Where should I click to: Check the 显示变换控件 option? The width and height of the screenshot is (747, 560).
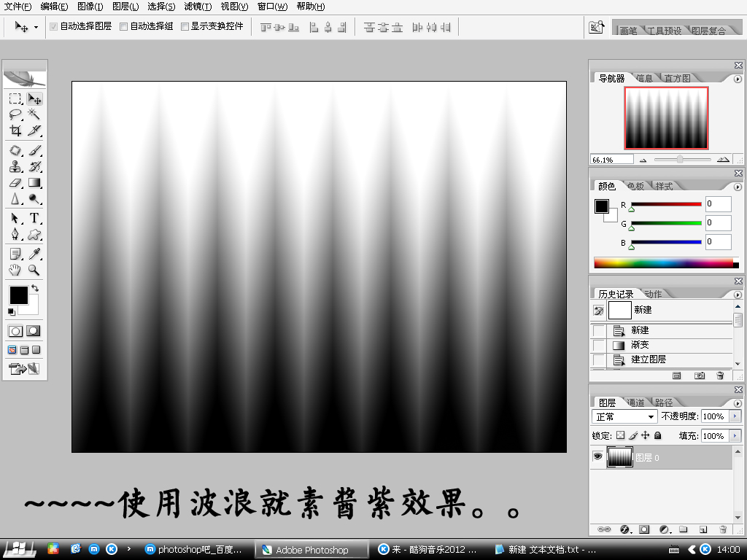coord(185,27)
